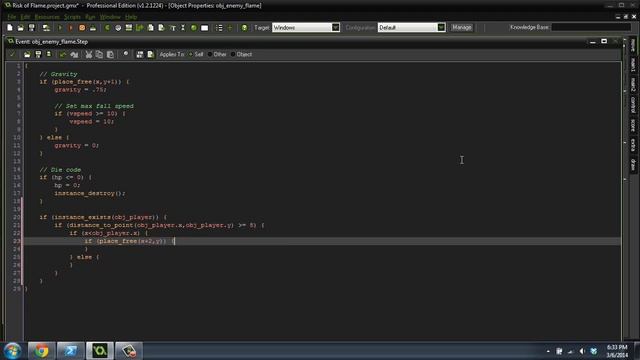
Task: Cut selected code with the scissors icon
Action: pos(88,54)
